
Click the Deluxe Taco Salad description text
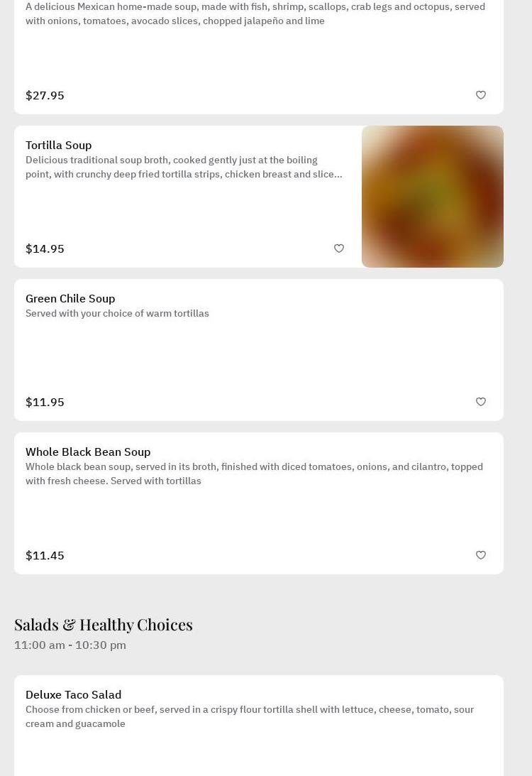point(250,716)
